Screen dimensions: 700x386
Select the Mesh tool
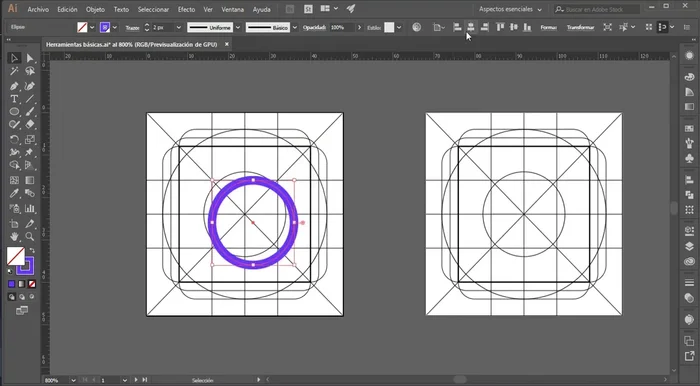click(x=14, y=180)
